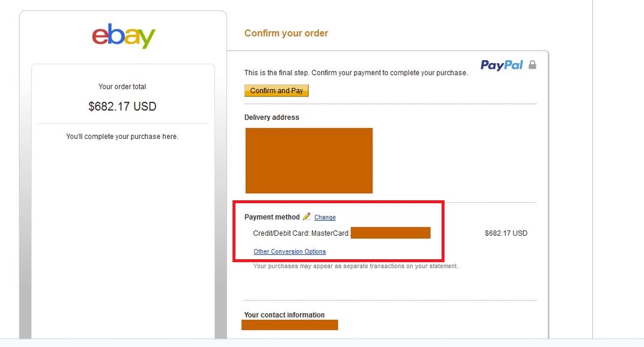This screenshot has height=347, width=644.
Task: Click the pencil edit icon near Payment method
Action: pyautogui.click(x=306, y=216)
